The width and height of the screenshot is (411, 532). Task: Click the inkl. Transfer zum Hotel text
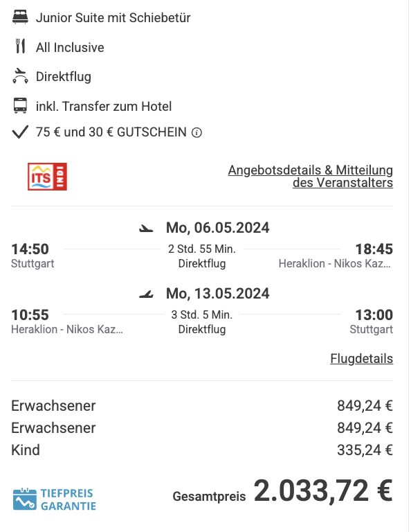point(104,106)
